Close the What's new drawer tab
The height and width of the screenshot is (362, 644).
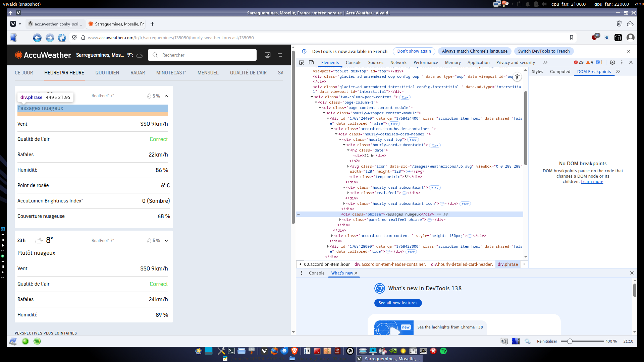click(x=356, y=273)
